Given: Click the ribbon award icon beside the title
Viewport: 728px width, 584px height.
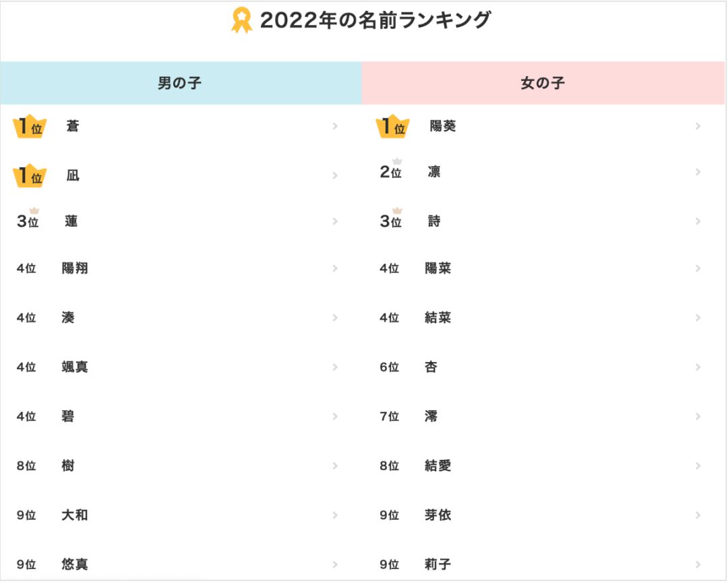Looking at the screenshot, I should (241, 20).
